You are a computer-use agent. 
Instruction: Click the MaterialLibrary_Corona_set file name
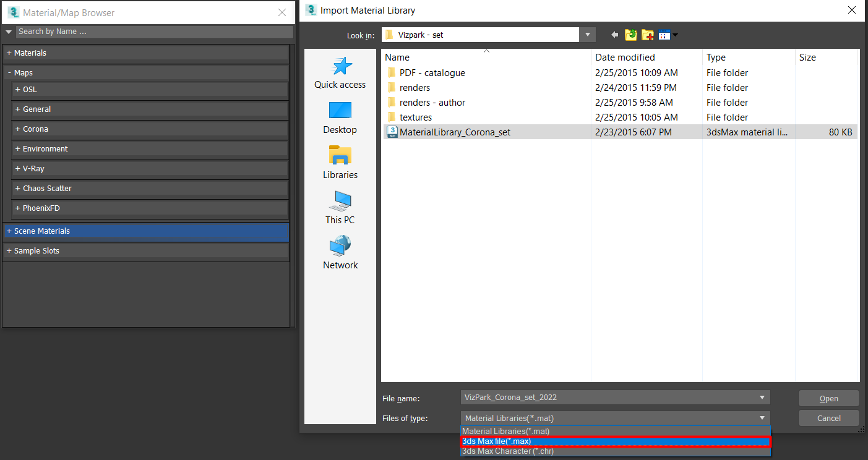[x=455, y=132]
